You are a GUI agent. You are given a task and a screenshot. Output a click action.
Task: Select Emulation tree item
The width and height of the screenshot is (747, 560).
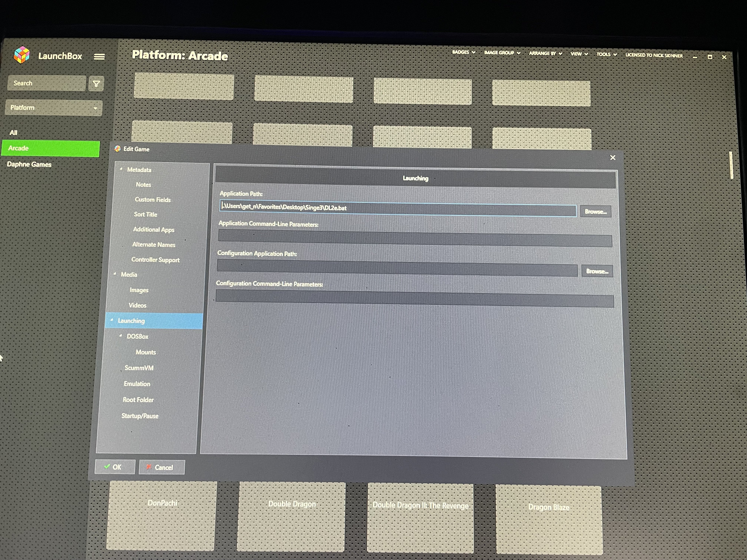pos(137,384)
